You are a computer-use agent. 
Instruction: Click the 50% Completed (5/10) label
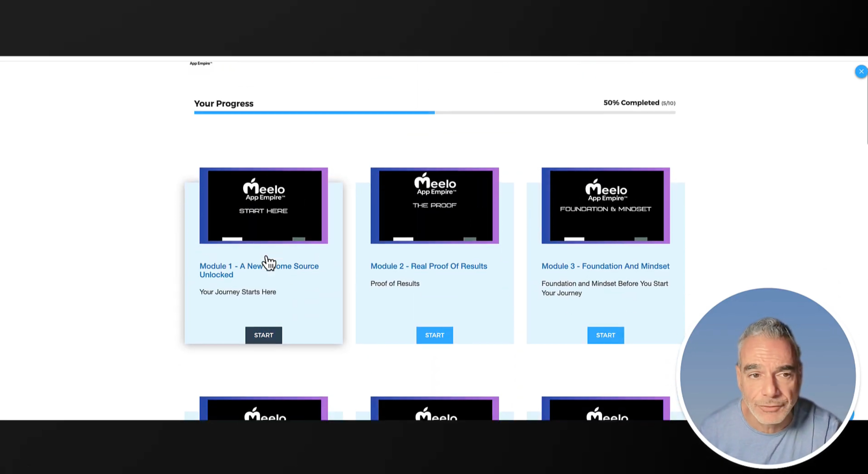[x=639, y=103]
